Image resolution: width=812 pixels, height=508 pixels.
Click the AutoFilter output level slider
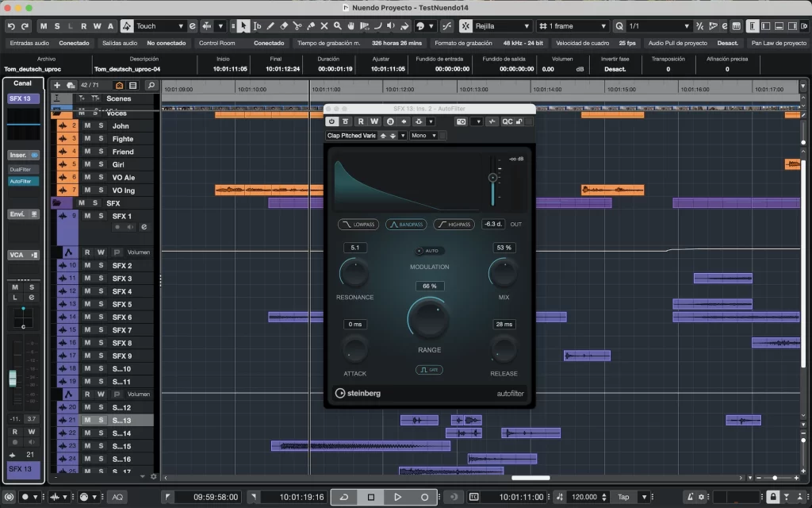492,179
